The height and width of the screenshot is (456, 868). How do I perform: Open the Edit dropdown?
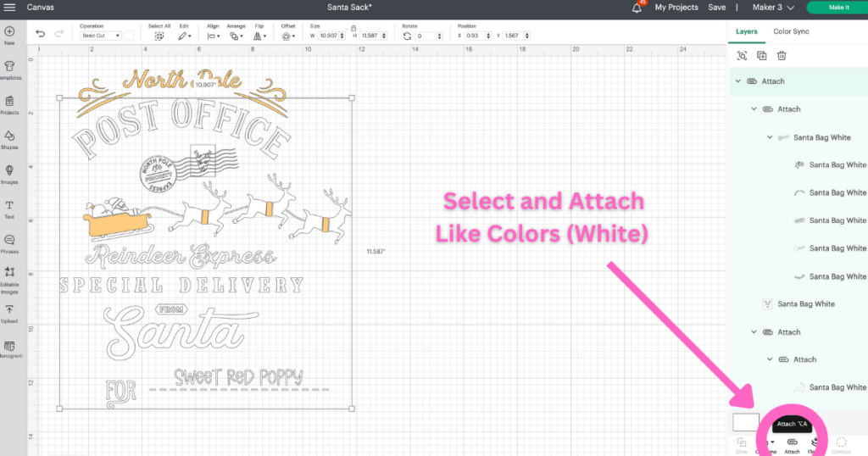coord(184,36)
